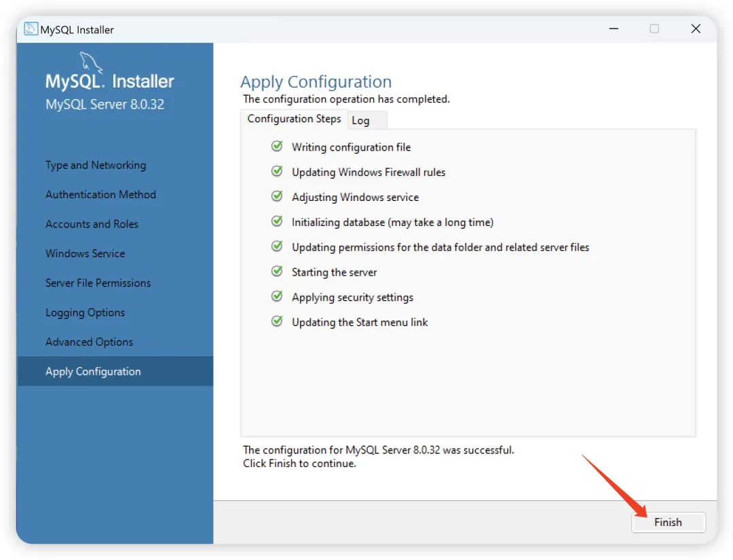Image resolution: width=733 pixels, height=560 pixels.
Task: Click 'Applying security settings' text
Action: (352, 297)
